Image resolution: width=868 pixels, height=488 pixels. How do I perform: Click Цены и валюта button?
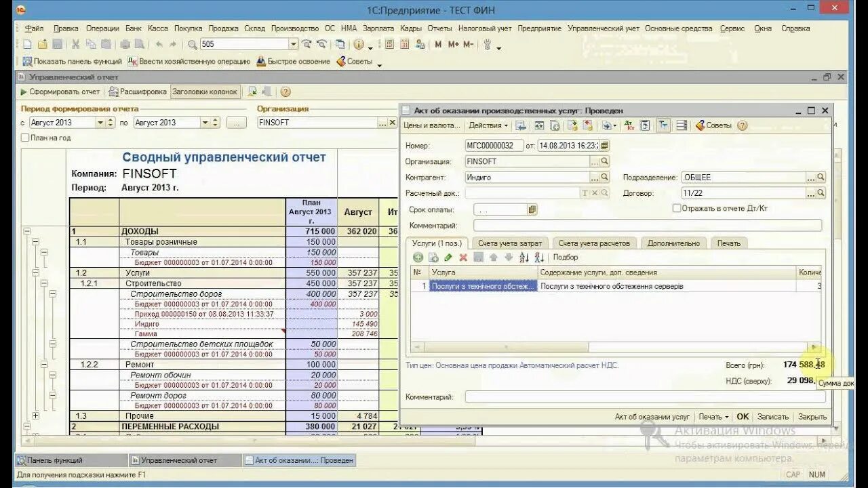pos(431,125)
